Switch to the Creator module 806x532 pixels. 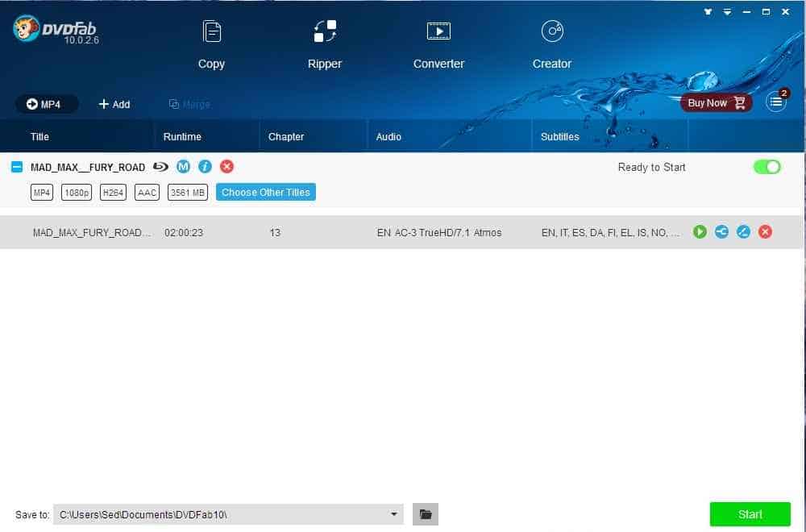(552, 45)
